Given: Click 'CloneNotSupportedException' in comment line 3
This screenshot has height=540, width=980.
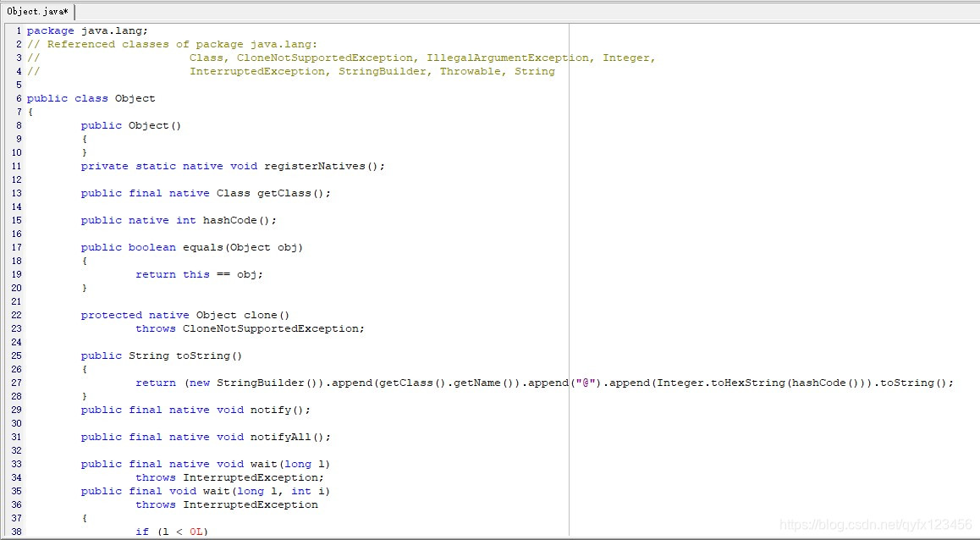Looking at the screenshot, I should [325, 58].
